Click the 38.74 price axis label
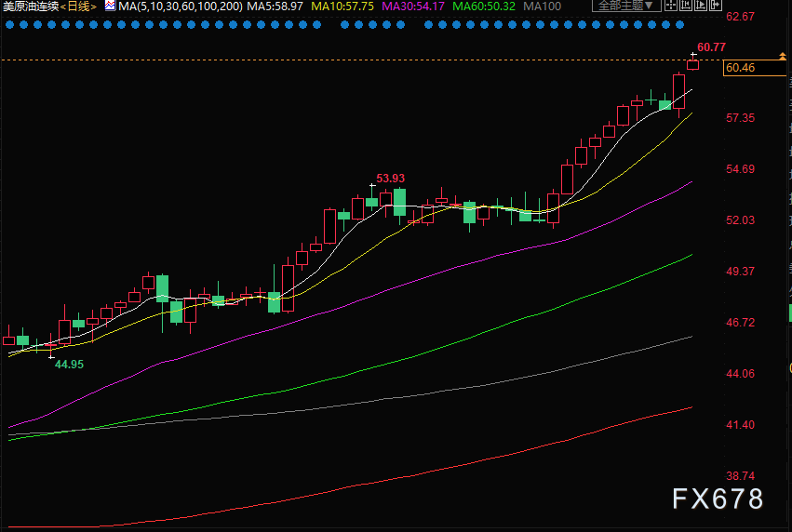This screenshot has width=792, height=532. click(740, 475)
